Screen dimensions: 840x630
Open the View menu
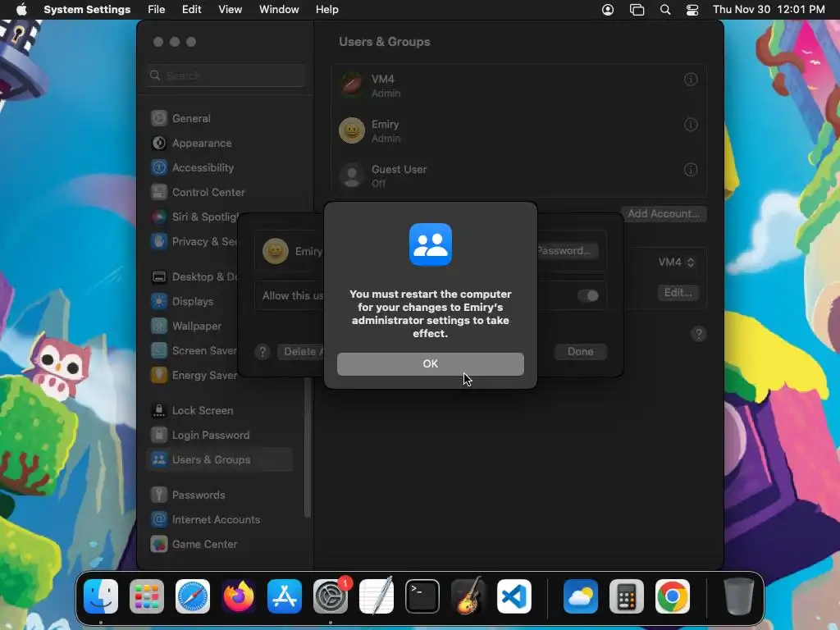230,10
